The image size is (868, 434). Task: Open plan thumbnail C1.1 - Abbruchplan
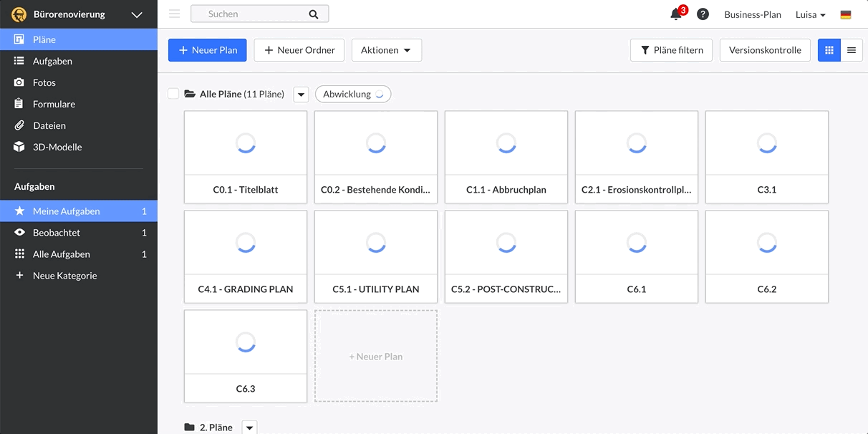click(x=506, y=157)
